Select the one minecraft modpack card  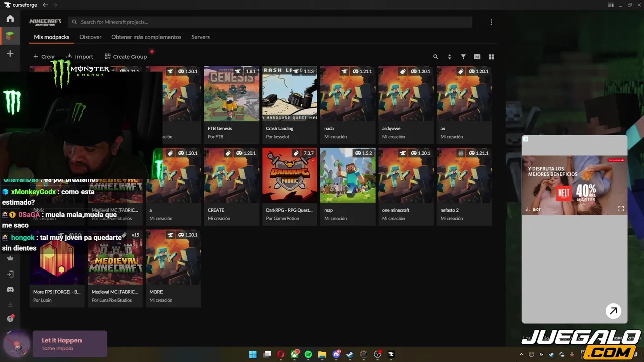(406, 187)
